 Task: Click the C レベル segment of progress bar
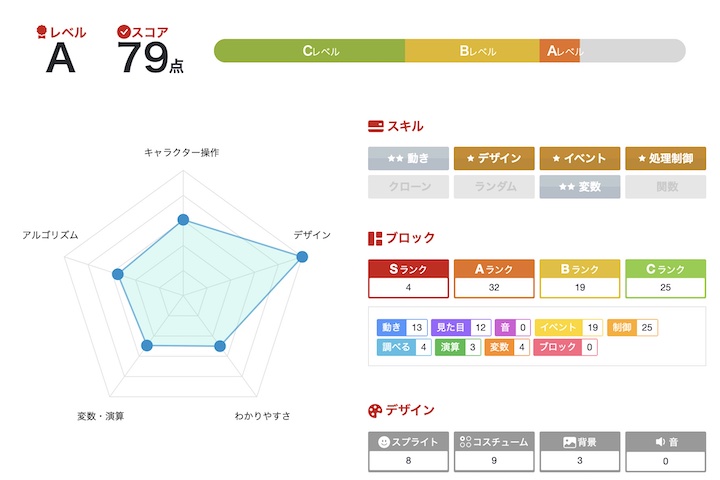[310, 51]
